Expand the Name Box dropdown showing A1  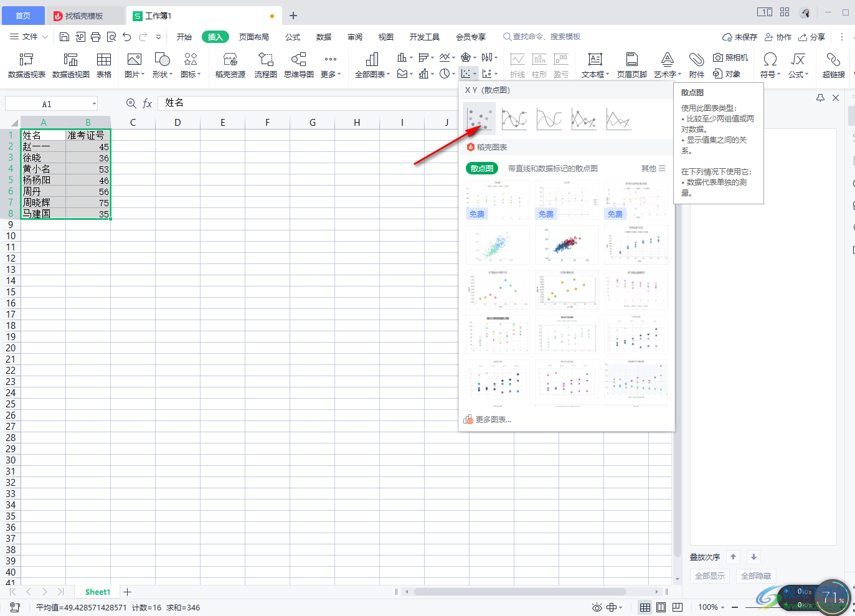coord(94,104)
